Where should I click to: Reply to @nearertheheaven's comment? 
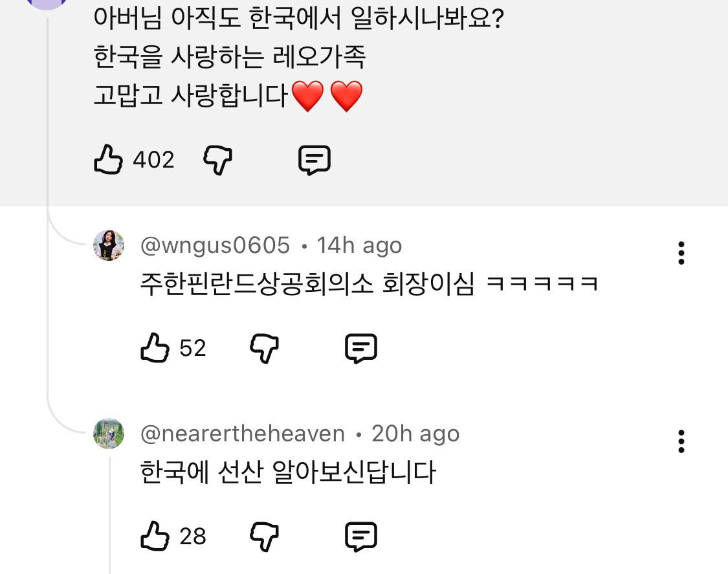click(x=361, y=536)
